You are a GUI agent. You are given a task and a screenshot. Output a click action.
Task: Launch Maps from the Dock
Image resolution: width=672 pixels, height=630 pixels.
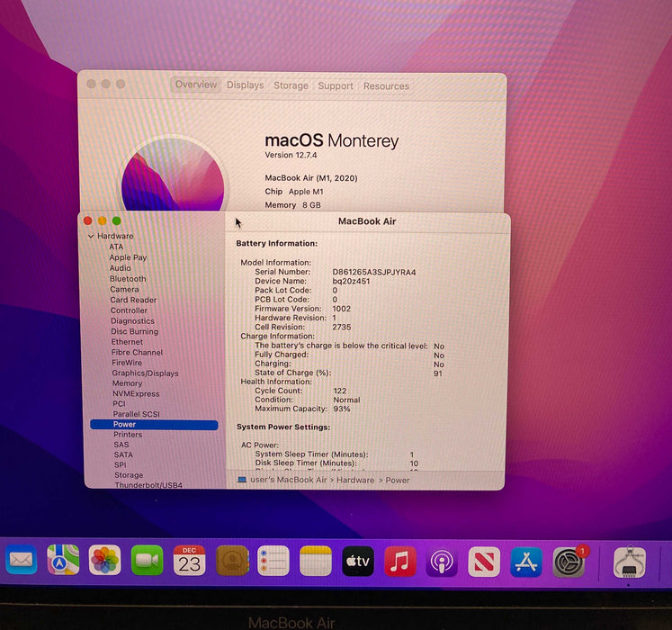[63, 560]
